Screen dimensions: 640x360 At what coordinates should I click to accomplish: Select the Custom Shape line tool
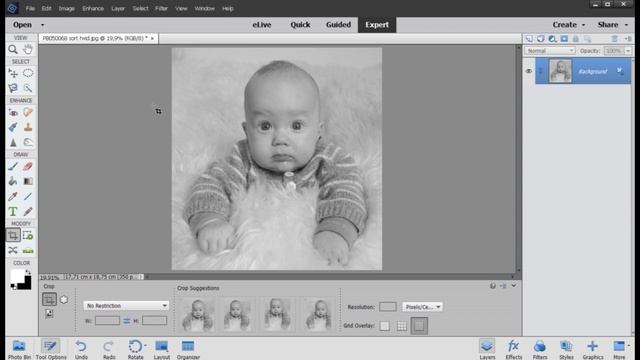[28, 196]
